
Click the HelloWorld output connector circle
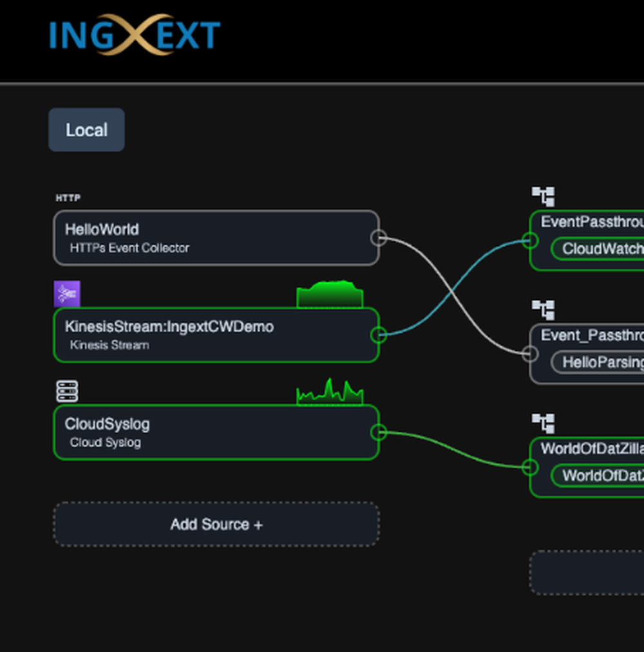click(x=379, y=238)
